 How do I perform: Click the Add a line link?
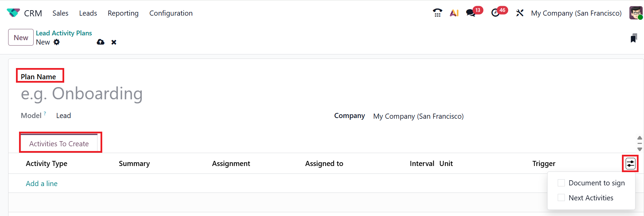(x=42, y=184)
